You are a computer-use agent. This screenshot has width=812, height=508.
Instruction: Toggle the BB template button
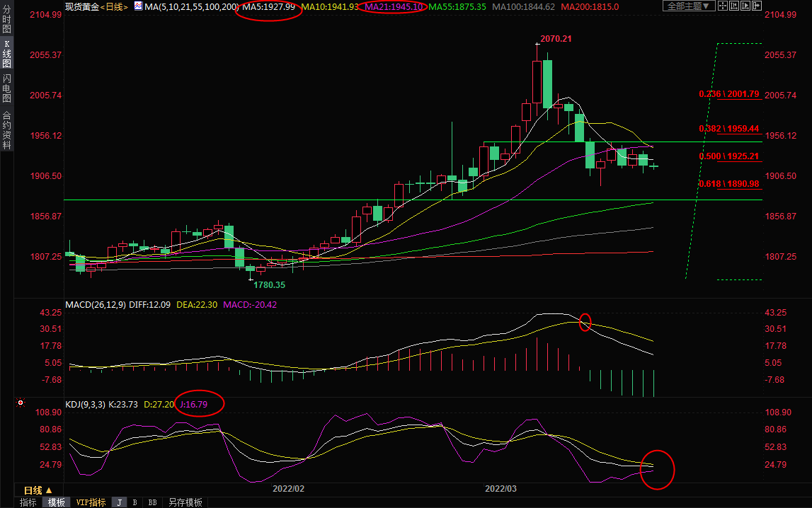coord(152,502)
